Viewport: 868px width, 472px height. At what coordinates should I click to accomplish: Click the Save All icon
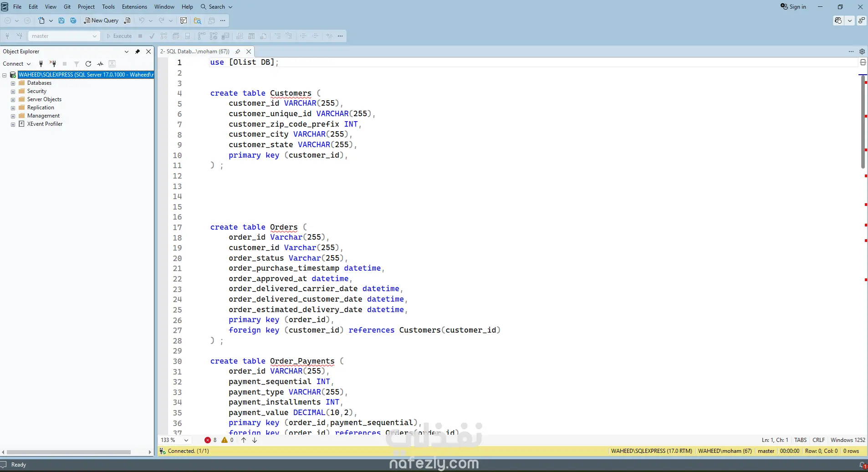coord(73,21)
